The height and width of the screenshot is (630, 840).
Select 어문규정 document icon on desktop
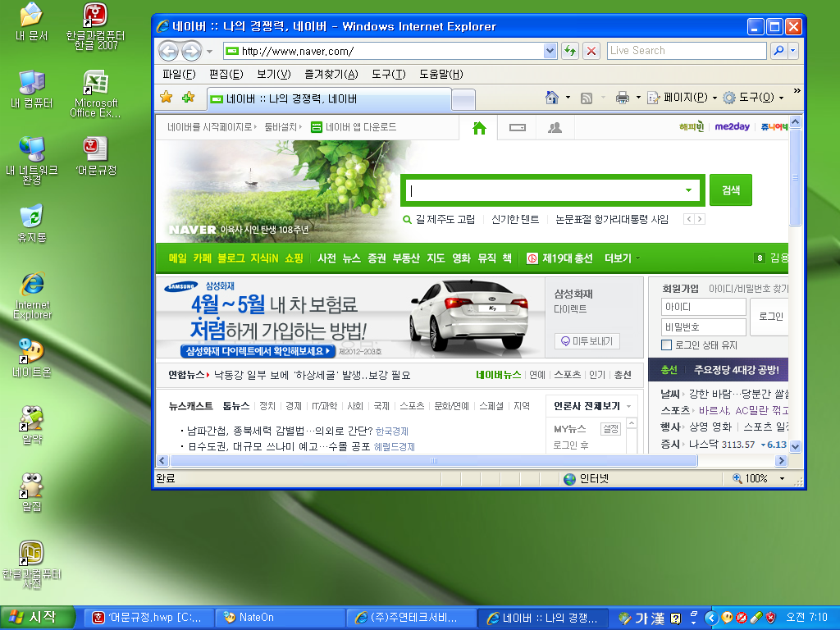tap(95, 156)
